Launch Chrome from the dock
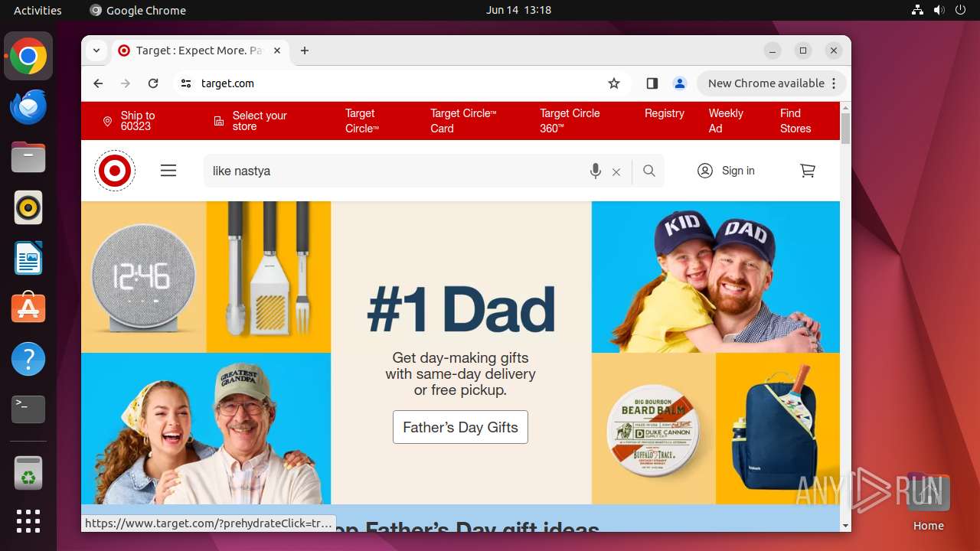980x551 pixels. point(28,56)
